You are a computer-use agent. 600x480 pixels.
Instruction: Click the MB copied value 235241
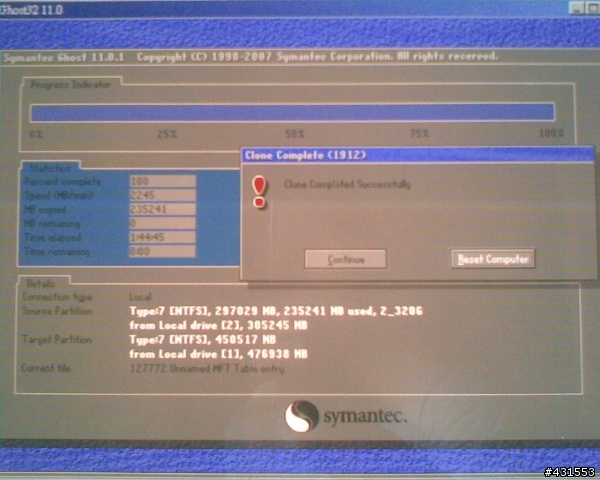point(163,209)
